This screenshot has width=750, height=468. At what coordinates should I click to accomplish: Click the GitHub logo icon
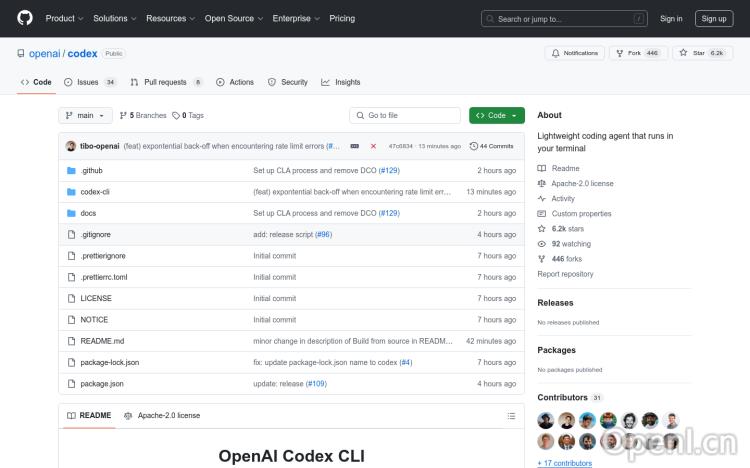(25, 18)
